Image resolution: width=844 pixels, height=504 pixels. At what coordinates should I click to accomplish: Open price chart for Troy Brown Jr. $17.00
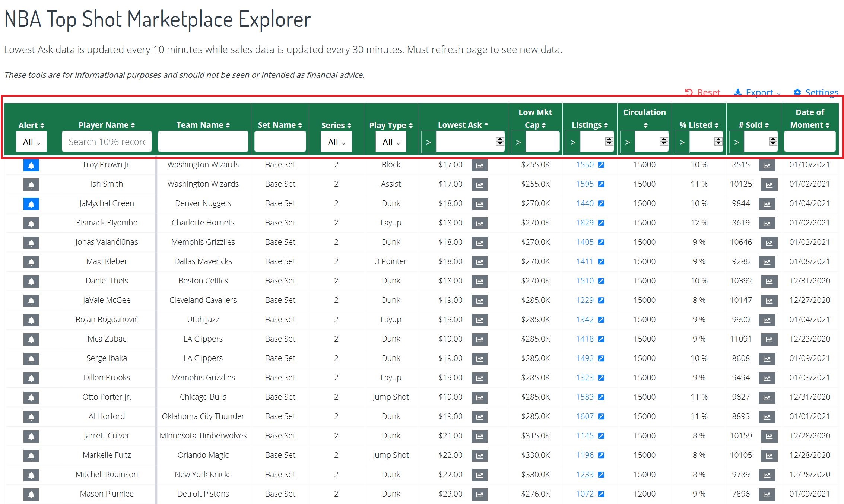(x=480, y=165)
